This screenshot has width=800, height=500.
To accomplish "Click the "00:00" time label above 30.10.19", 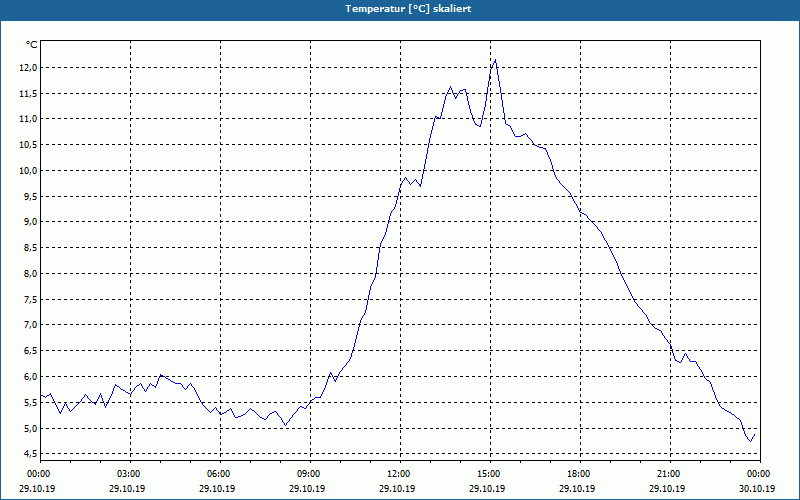I will (x=757, y=474).
